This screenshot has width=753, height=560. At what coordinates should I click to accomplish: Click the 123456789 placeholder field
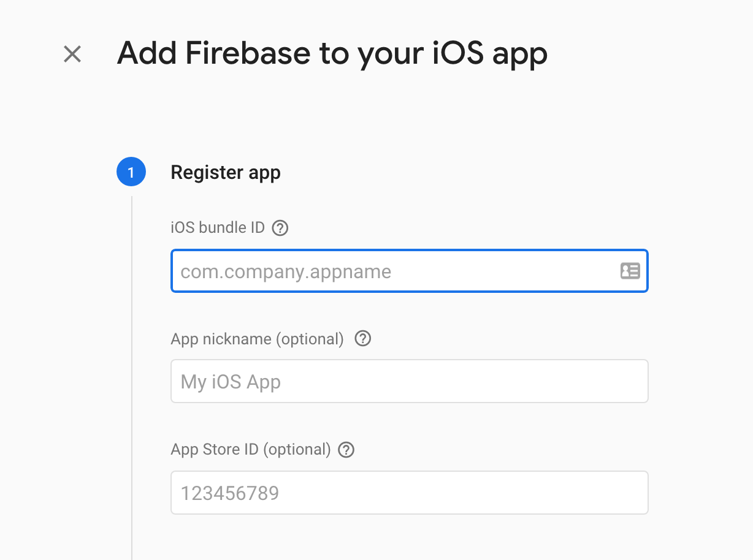click(409, 492)
